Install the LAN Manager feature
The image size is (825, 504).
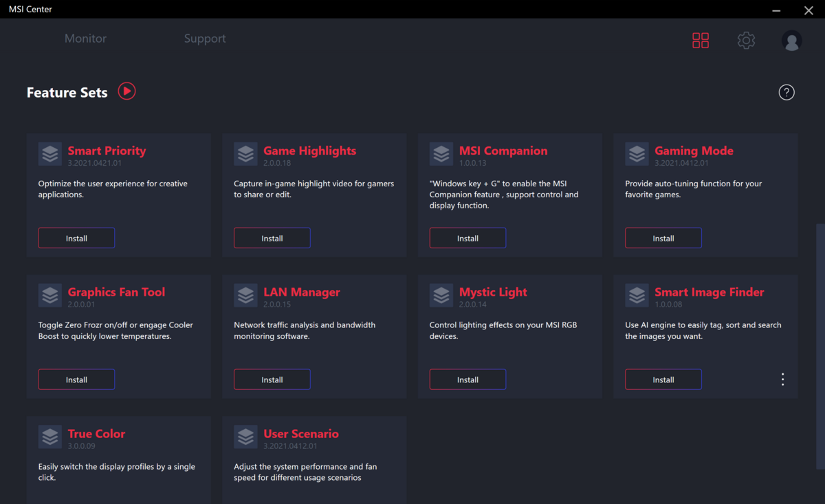(x=272, y=380)
